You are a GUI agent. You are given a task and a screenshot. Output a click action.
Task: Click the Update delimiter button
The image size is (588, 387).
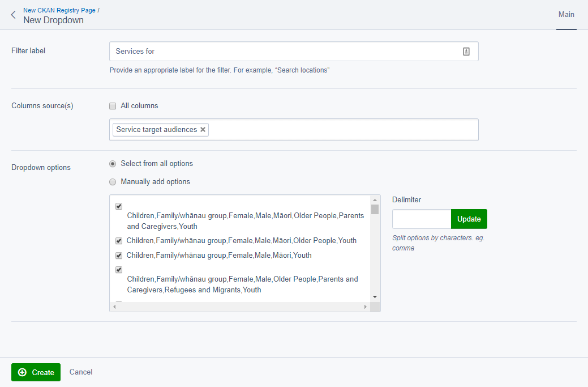tap(469, 219)
